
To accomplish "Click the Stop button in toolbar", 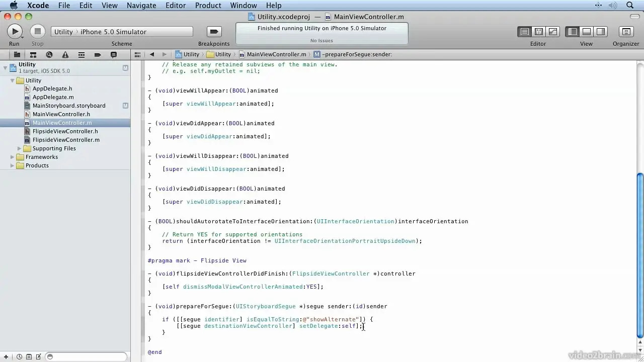I will pos(37,32).
